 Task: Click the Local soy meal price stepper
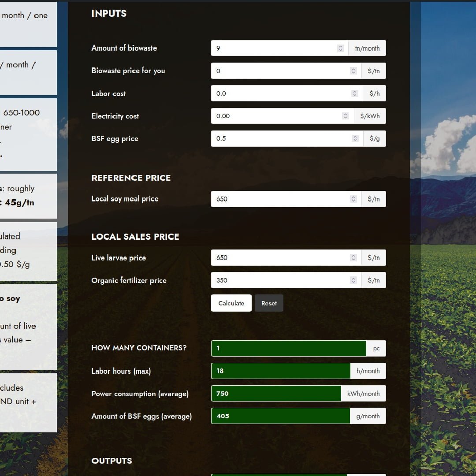(353, 199)
